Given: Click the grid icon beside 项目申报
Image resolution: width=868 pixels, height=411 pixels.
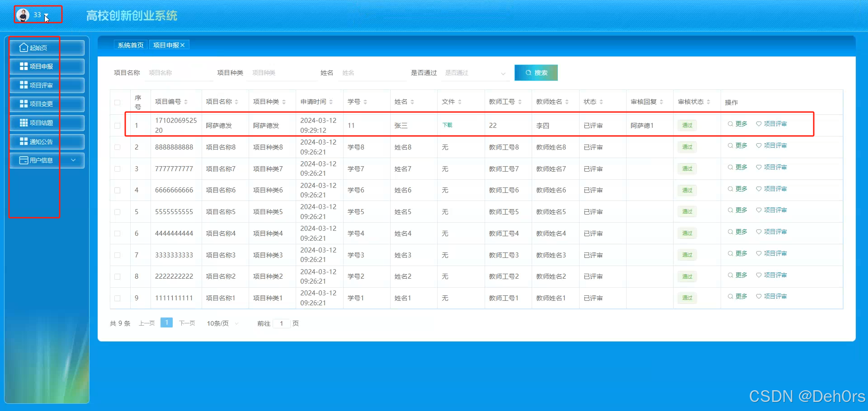Looking at the screenshot, I should pyautogui.click(x=24, y=66).
